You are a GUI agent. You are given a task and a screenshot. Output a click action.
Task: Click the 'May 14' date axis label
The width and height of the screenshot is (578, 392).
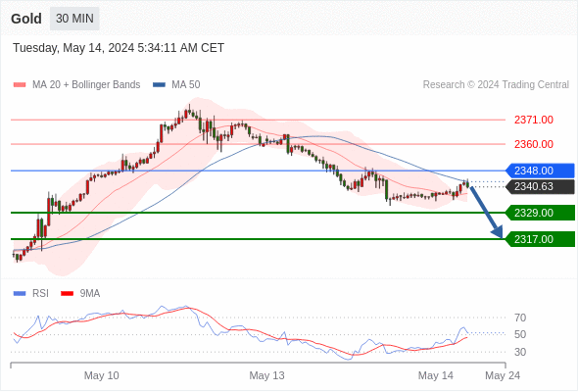436,375
